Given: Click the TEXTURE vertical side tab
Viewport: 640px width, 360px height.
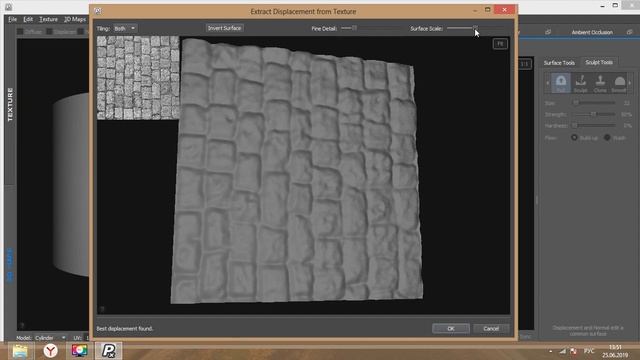Looking at the screenshot, I should pos(10,104).
